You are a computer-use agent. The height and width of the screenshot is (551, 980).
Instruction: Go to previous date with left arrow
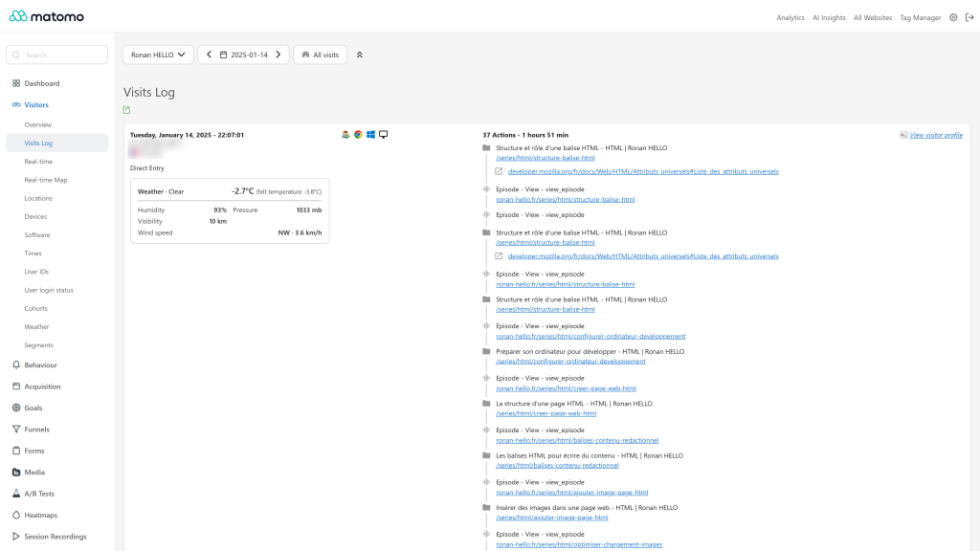[x=210, y=55]
